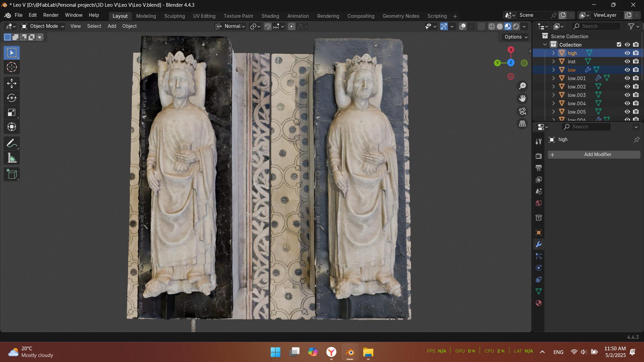Click the properties Search field
This screenshot has width=644, height=362.
click(586, 127)
